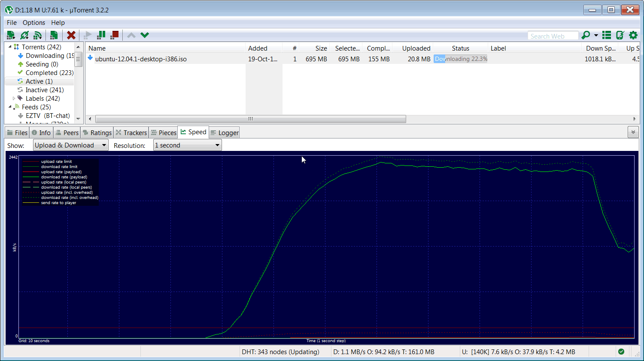Image resolution: width=644 pixels, height=361 pixels.
Task: Open the Options menu
Action: (x=34, y=23)
